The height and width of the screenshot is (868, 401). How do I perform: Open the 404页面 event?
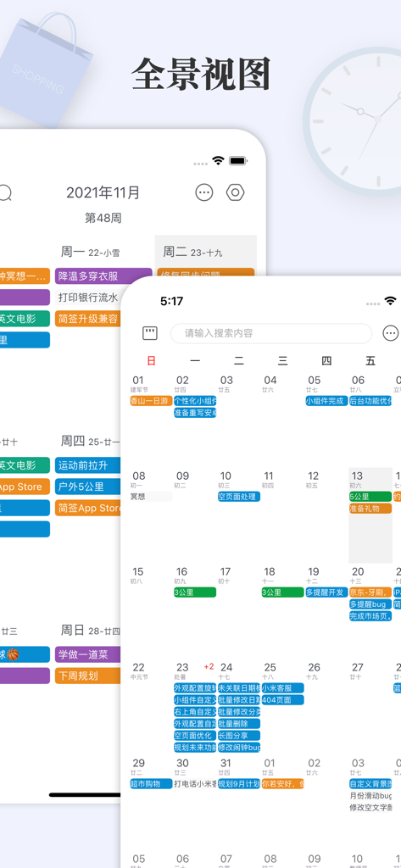[282, 699]
